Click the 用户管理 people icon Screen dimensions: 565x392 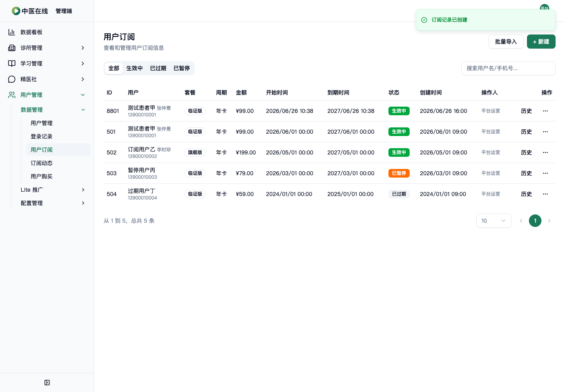[12, 95]
